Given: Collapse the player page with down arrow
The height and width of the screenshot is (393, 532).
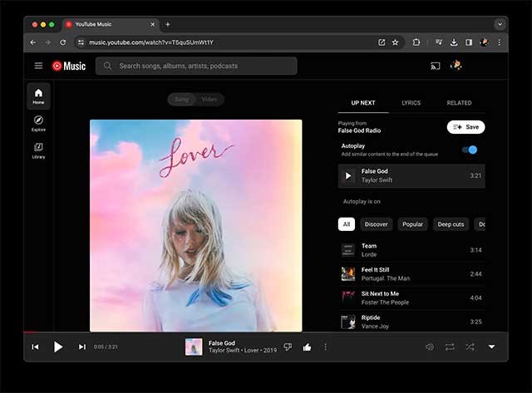Looking at the screenshot, I should 491,346.
